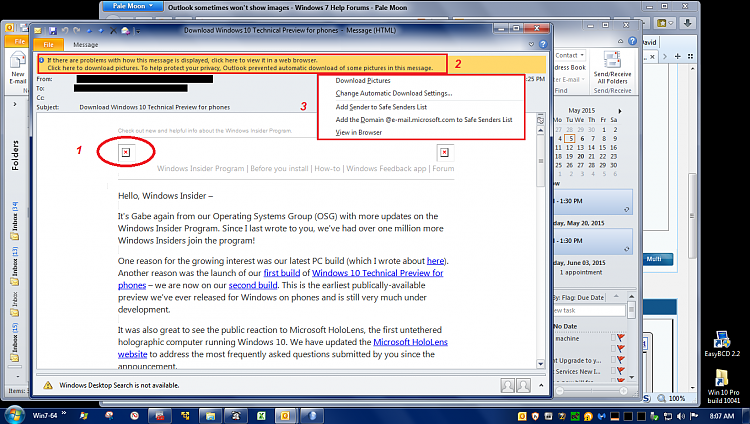Click second contact photo in People Pane
This screenshot has width=750, height=424.
click(x=523, y=385)
